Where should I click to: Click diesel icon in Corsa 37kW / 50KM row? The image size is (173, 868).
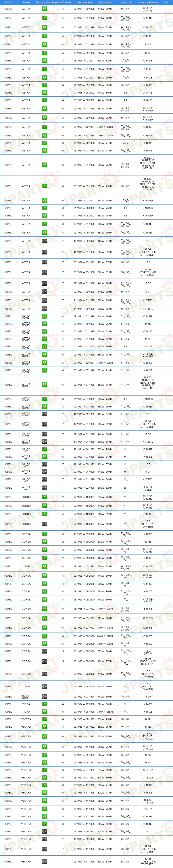[44, 651]
